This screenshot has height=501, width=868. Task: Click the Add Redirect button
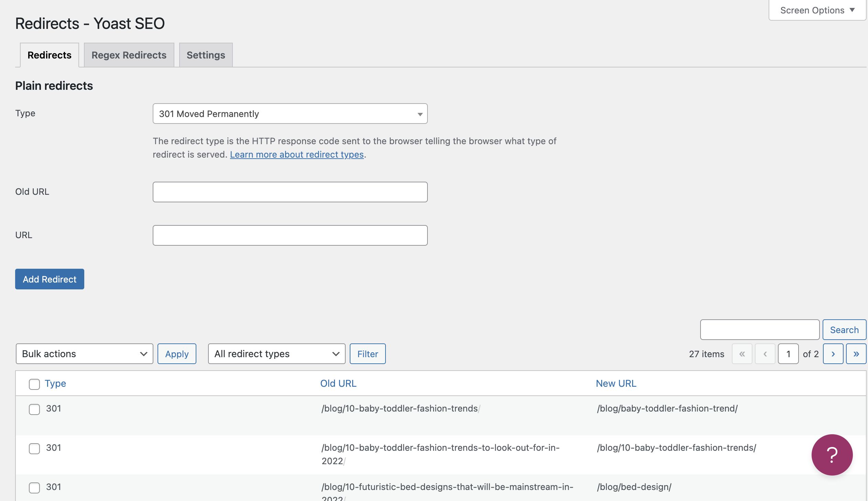tap(50, 279)
